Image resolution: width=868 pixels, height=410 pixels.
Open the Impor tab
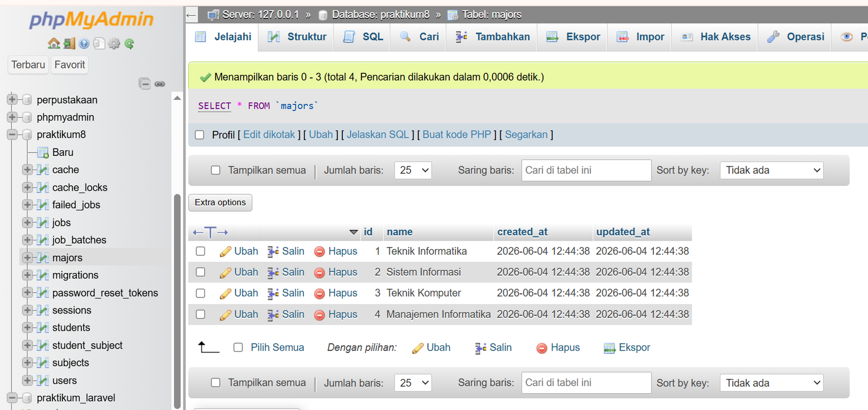[640, 37]
